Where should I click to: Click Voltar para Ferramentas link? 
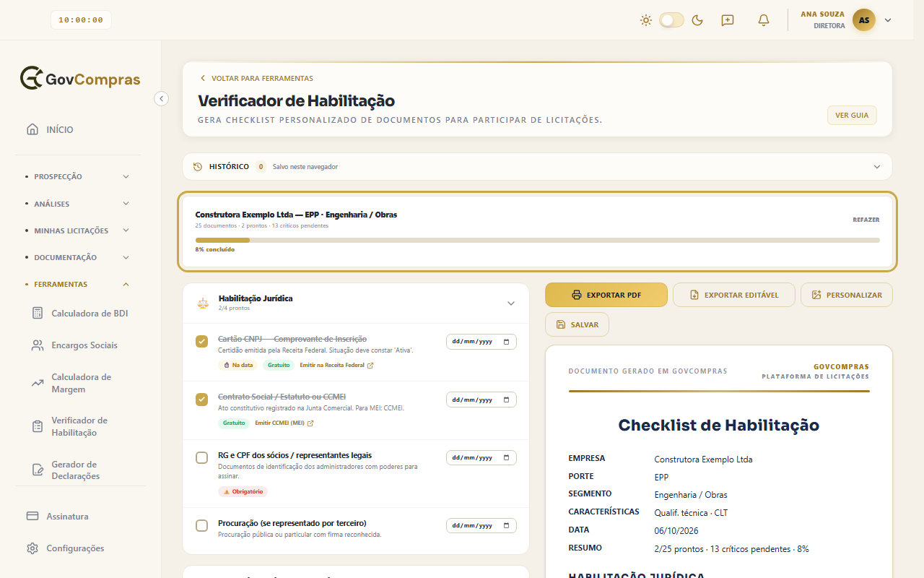256,78
